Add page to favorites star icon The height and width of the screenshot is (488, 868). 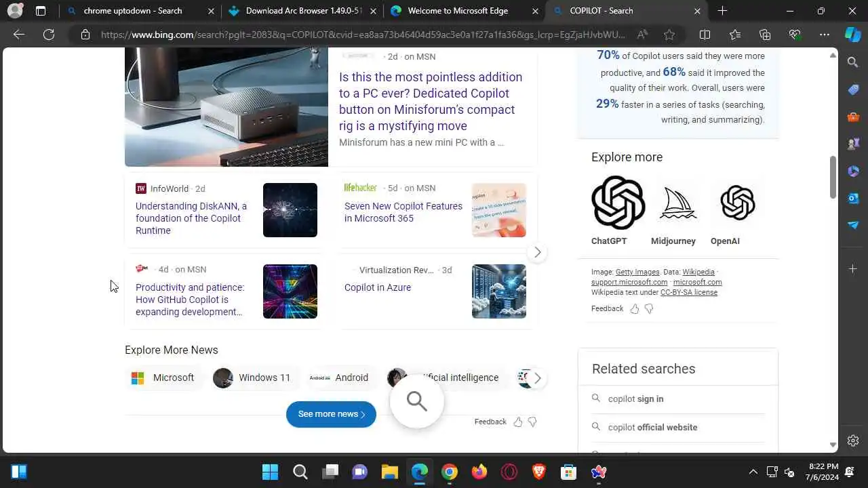[x=670, y=35]
